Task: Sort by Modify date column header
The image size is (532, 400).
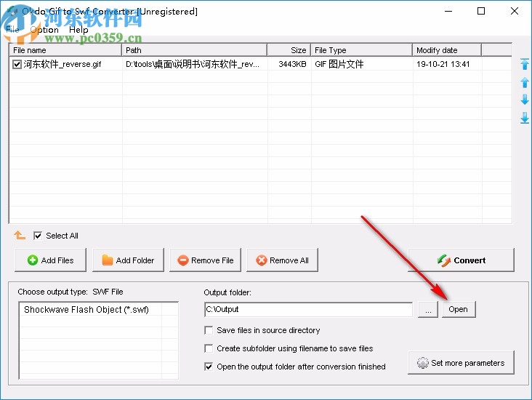Action: (447, 50)
